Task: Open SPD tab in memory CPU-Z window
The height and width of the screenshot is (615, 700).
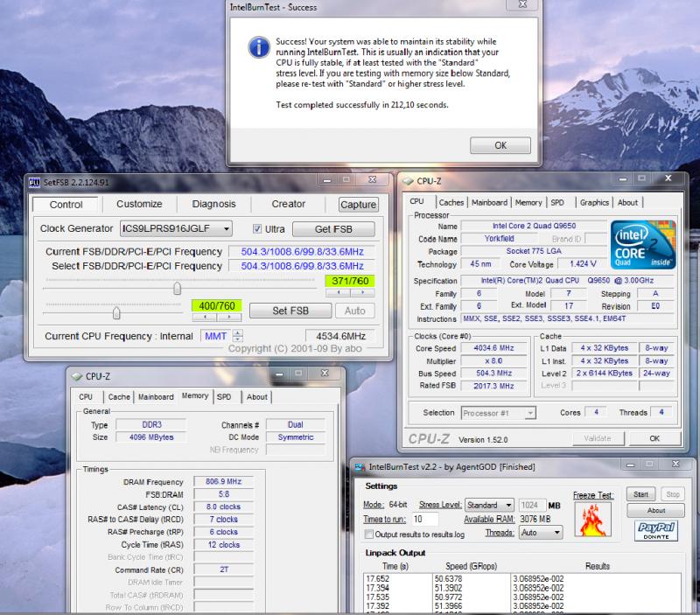Action: [x=224, y=397]
